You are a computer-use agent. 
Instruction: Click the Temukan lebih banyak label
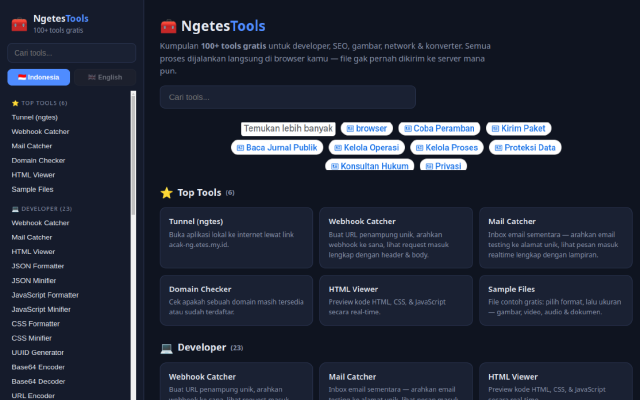click(288, 129)
